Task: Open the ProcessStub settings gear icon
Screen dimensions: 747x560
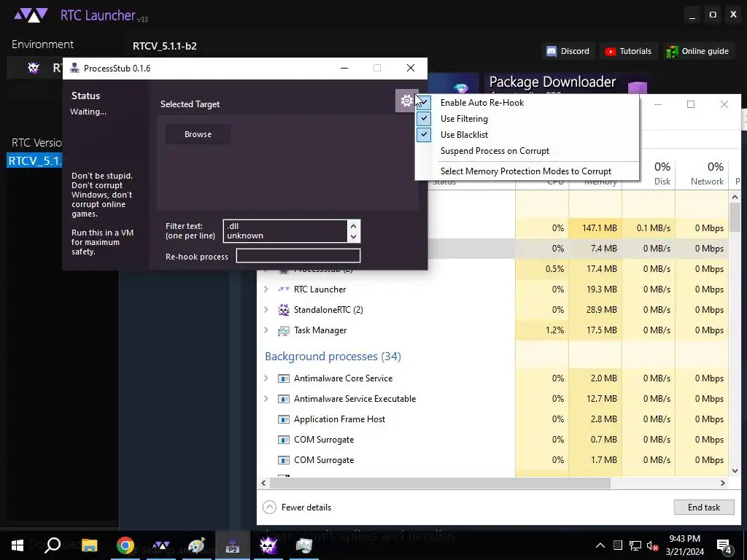Action: [406, 101]
